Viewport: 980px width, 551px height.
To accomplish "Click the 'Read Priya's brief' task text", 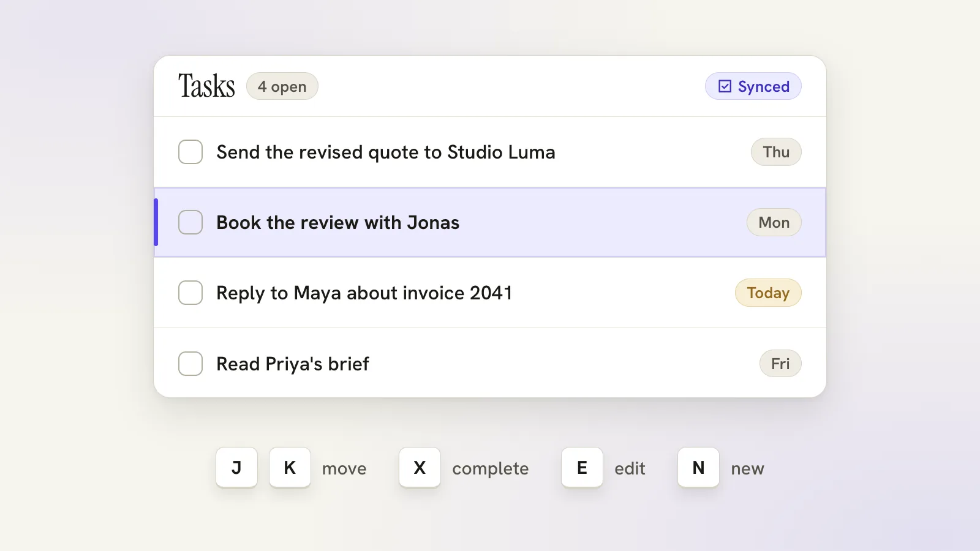I will (x=293, y=364).
